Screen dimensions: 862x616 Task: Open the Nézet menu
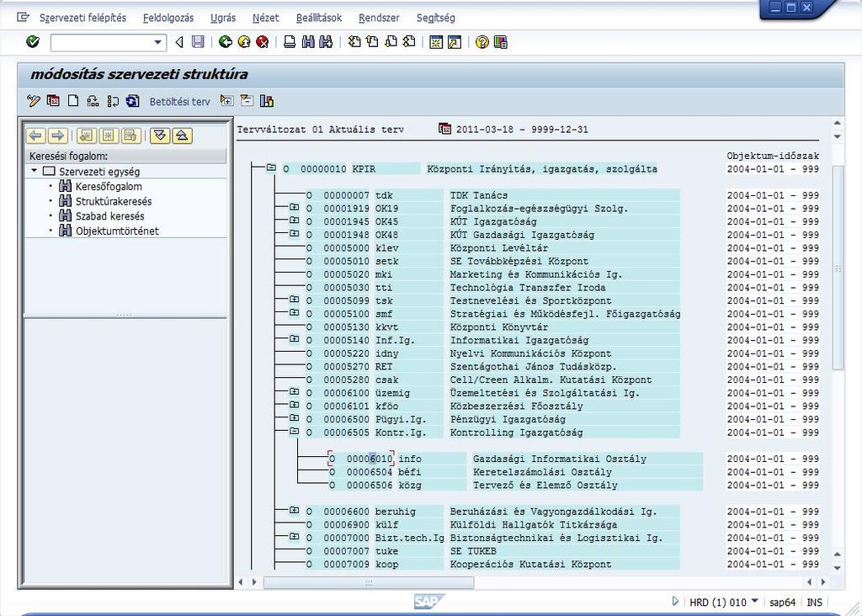tap(265, 18)
